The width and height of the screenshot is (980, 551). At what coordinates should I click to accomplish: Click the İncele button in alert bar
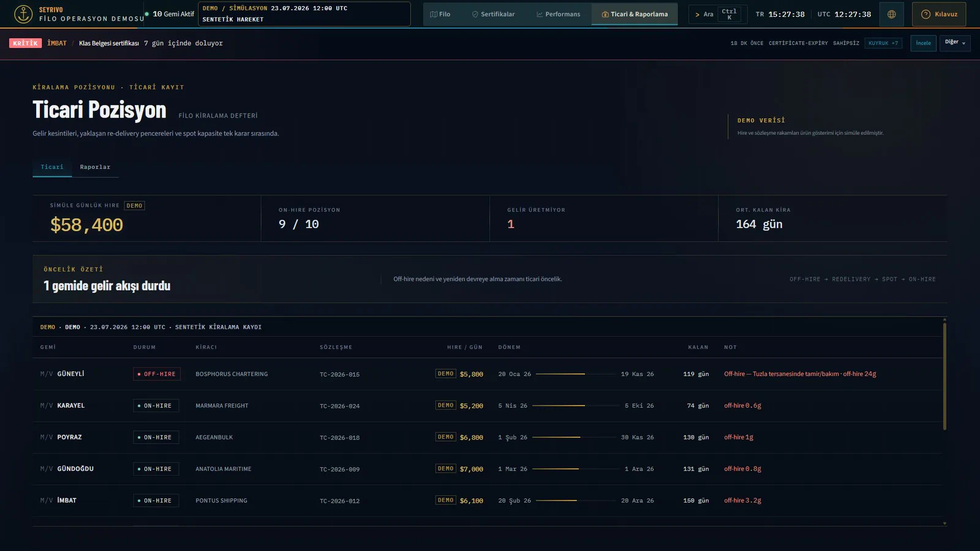[923, 43]
